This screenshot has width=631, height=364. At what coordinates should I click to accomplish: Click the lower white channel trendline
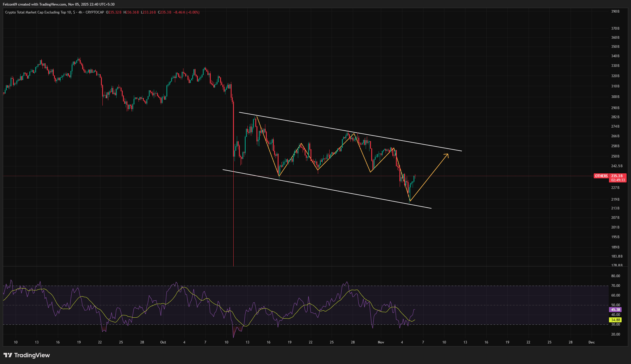tap(323, 189)
